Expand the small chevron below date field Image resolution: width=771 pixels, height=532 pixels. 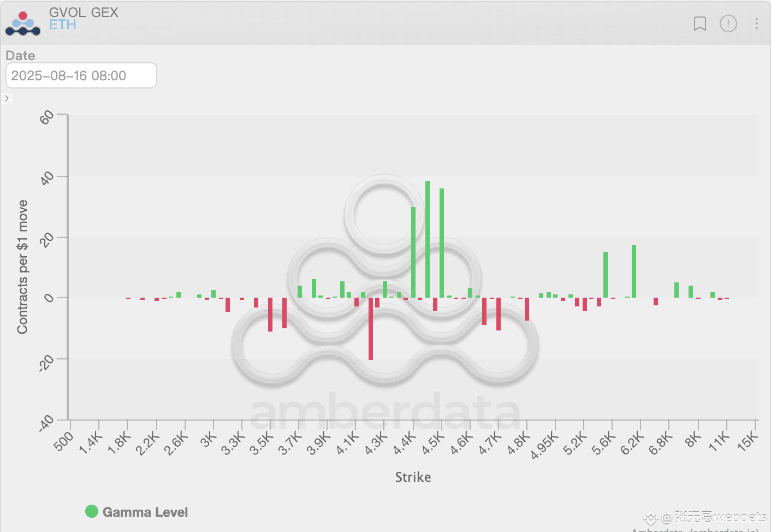click(7, 98)
